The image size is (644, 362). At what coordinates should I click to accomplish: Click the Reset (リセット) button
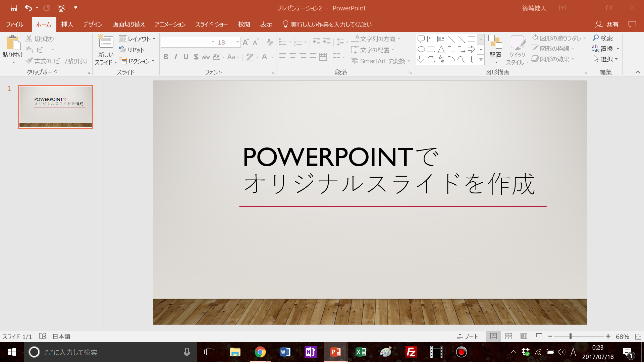[132, 50]
